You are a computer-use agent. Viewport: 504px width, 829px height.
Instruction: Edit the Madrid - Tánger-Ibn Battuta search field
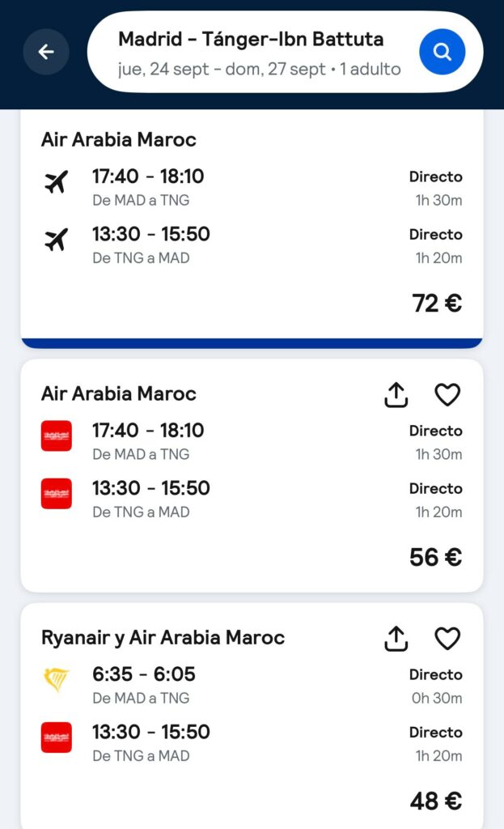click(251, 40)
